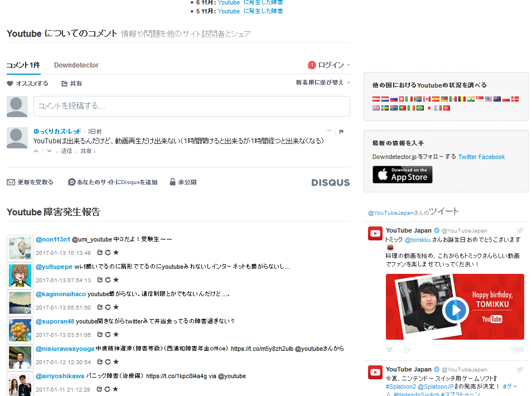
Task: Switch to the Downdetector tab
Action: pyautogui.click(x=76, y=65)
